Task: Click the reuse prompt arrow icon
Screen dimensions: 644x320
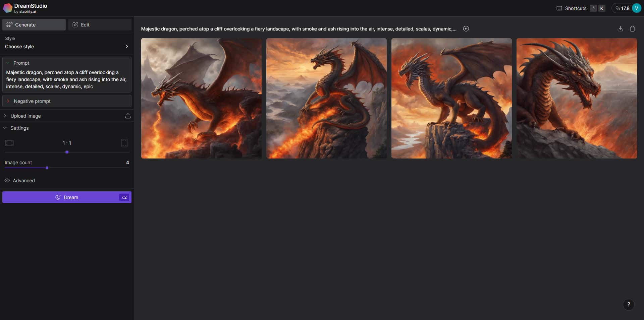Action: coord(466,29)
